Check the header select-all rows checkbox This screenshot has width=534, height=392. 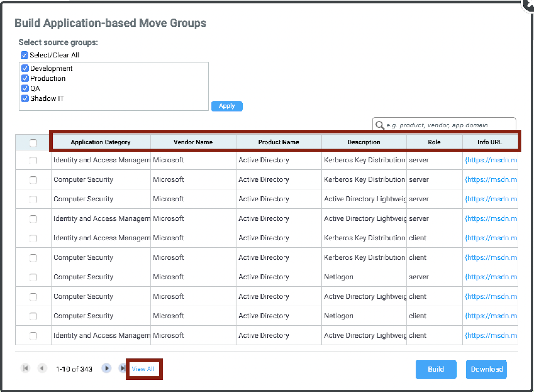tap(33, 143)
